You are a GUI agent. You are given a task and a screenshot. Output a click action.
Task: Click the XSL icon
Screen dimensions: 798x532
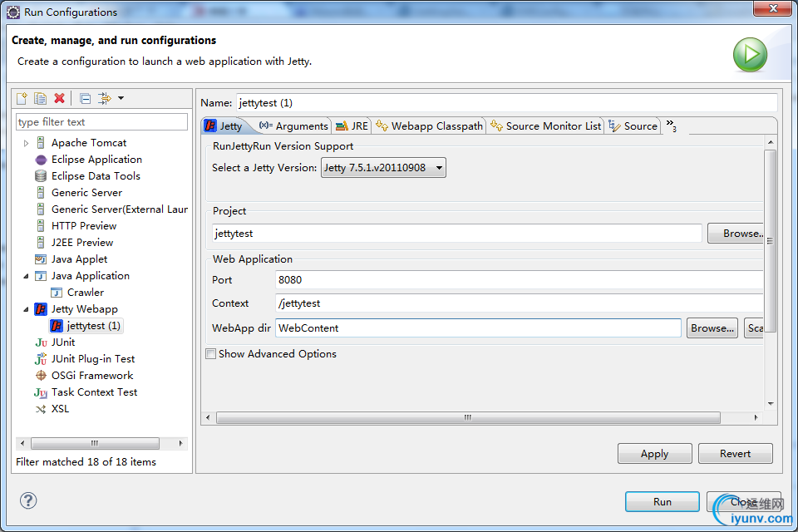point(41,409)
